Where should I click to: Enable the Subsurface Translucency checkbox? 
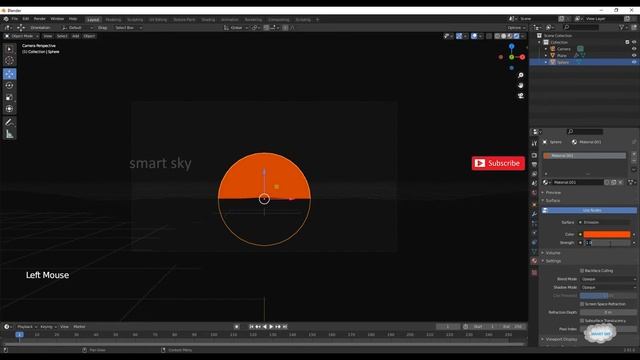coord(582,321)
